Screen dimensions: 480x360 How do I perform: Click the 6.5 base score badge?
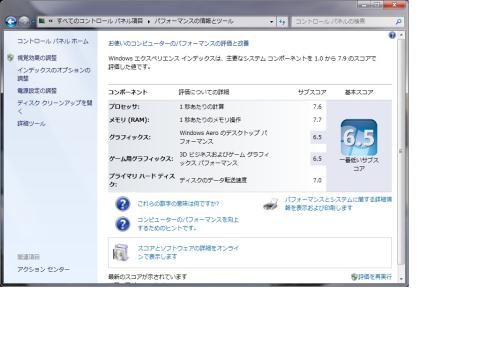[x=359, y=137]
